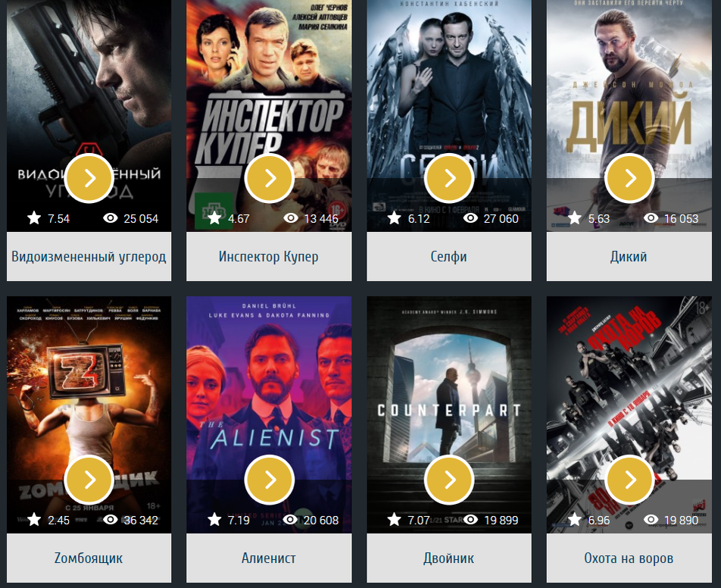The image size is (721, 588).
Task: Open the Двойник title link
Action: pos(449,558)
